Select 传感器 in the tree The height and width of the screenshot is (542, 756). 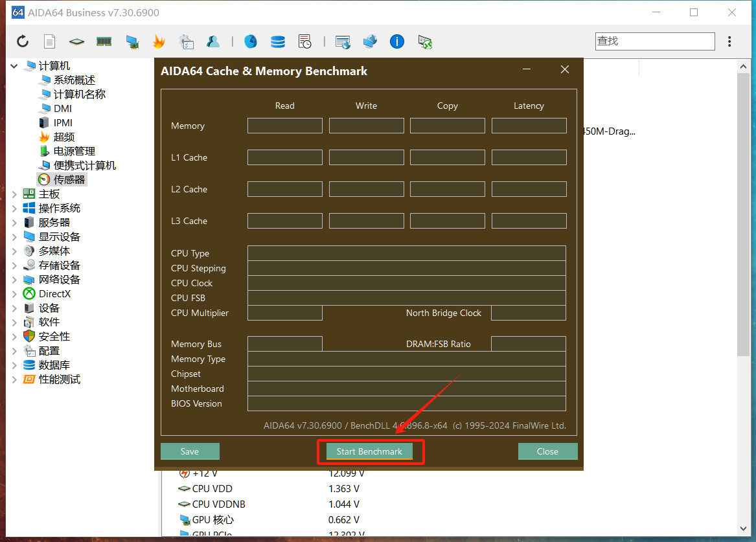coord(69,180)
